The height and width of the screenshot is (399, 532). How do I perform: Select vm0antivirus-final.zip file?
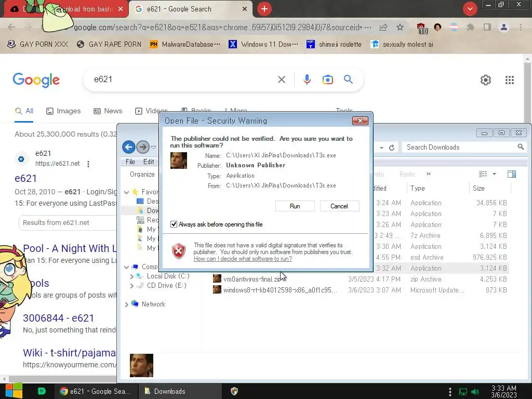point(251,279)
